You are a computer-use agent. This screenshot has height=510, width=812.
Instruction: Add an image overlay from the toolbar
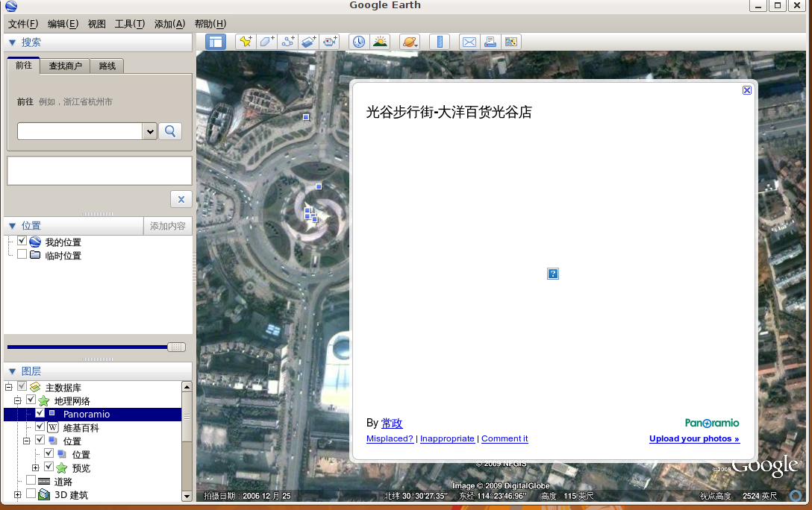coord(308,42)
